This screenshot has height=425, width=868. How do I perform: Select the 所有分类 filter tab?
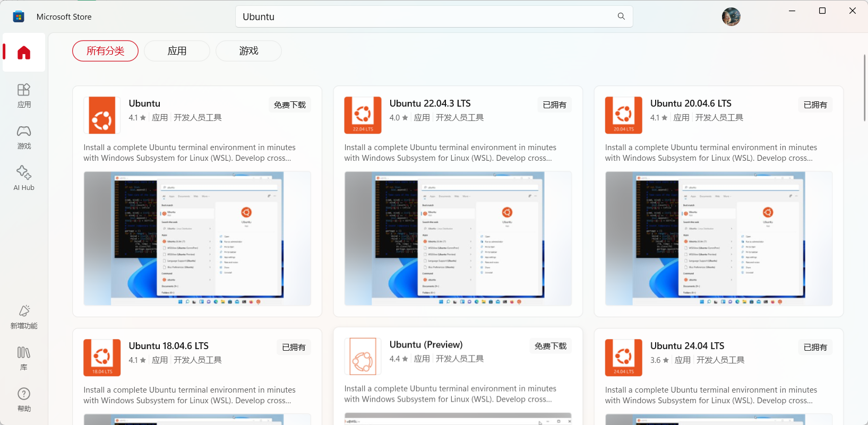tap(105, 51)
